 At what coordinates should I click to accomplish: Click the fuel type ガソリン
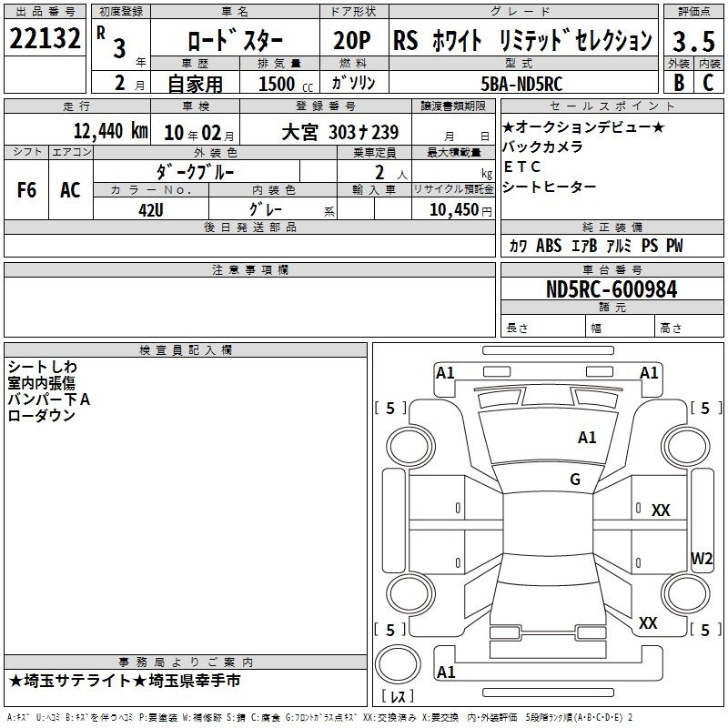tap(353, 83)
